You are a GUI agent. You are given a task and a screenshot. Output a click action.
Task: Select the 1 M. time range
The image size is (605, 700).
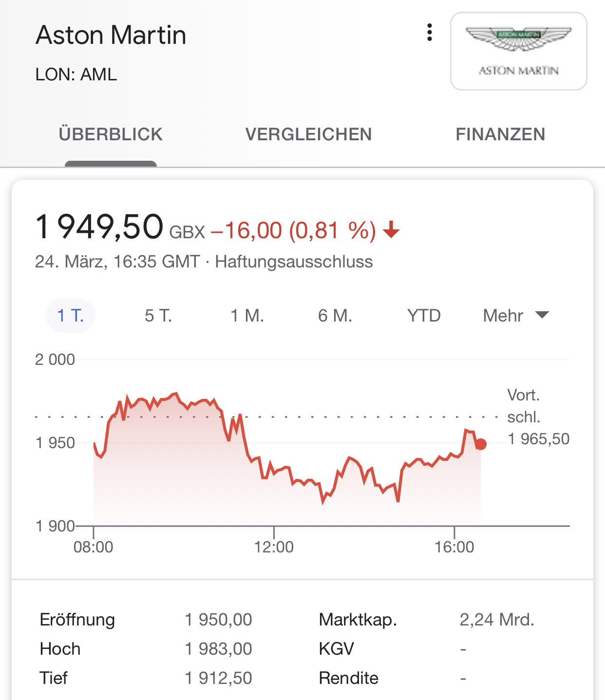[x=247, y=316]
